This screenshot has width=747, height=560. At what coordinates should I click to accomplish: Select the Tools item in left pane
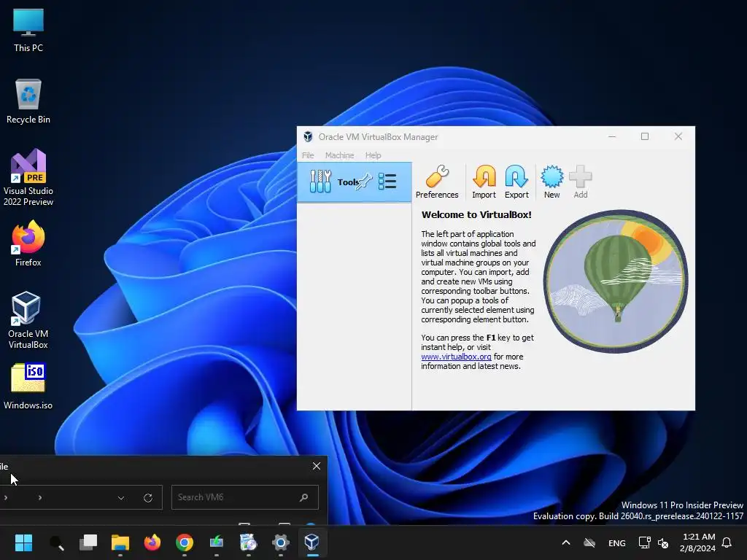tap(354, 182)
